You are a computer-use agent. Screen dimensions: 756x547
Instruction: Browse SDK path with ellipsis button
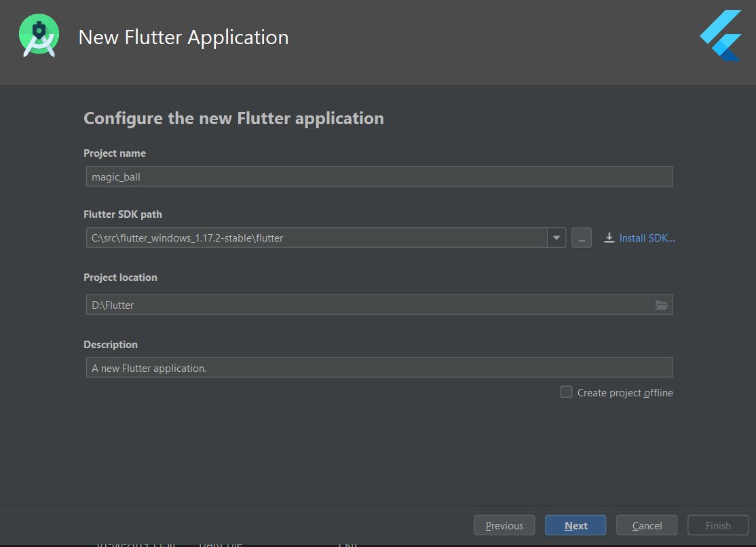pos(582,238)
